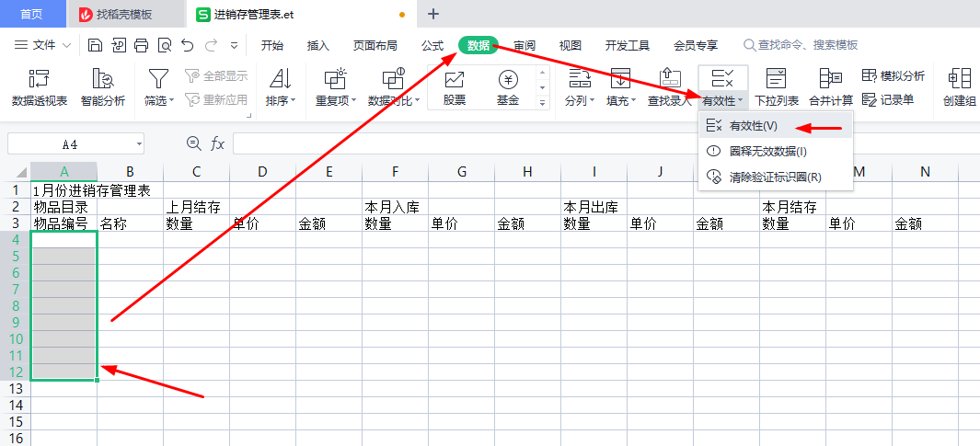Select 圈释无效数据(I) menu item
Viewport: 980px width, 446px height.
coord(776,151)
